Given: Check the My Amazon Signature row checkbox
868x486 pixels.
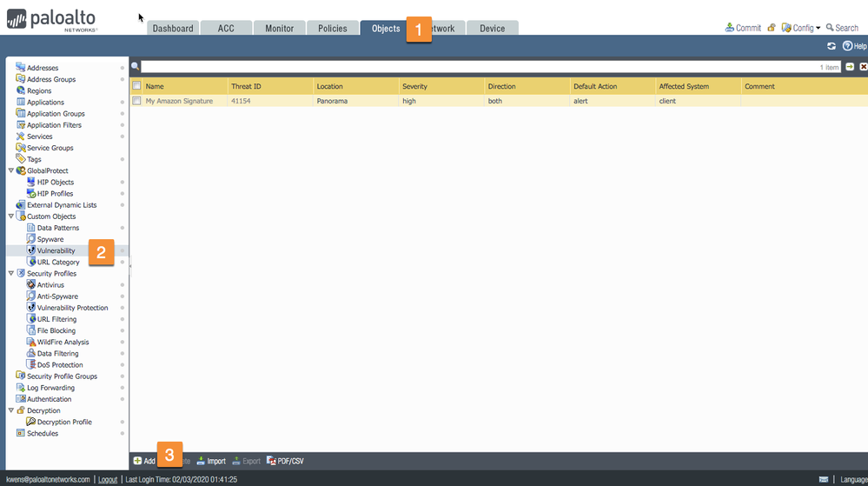Looking at the screenshot, I should [x=136, y=101].
